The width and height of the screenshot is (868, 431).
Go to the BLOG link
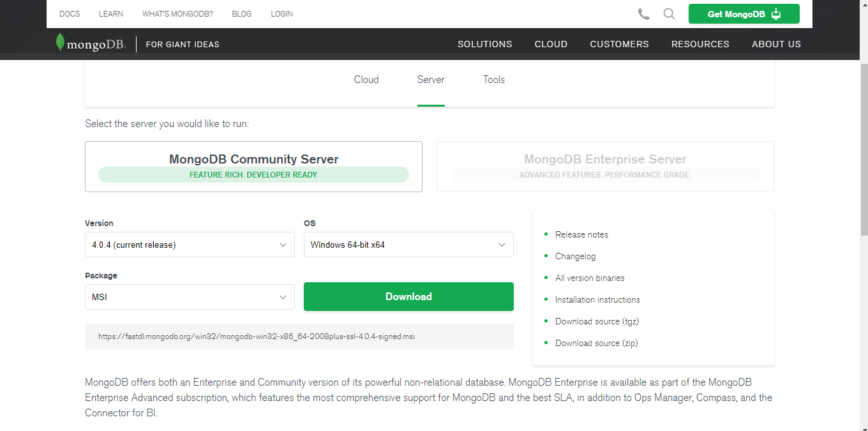(x=242, y=13)
